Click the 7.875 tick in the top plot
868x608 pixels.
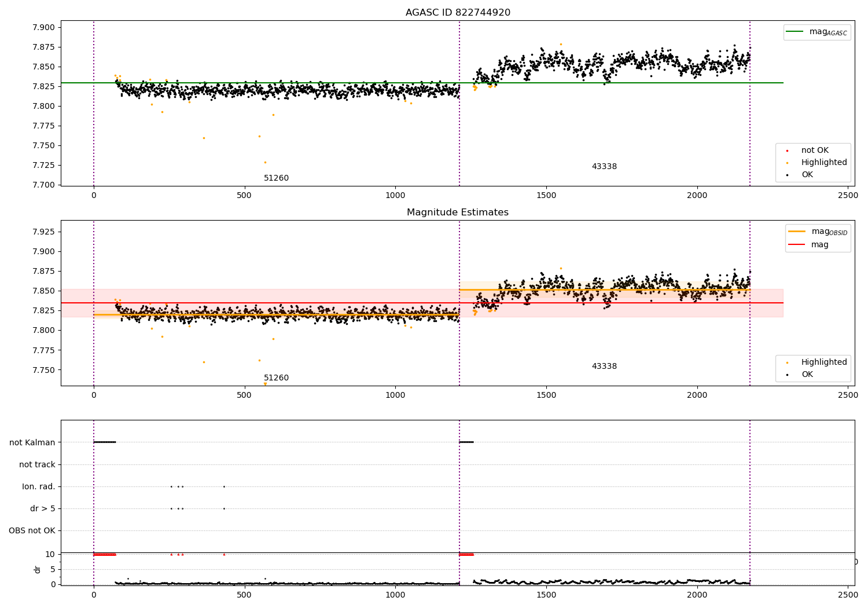click(x=43, y=47)
